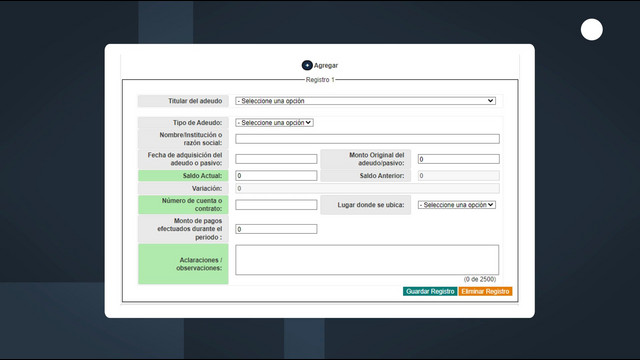640x360 pixels.
Task: Click the Guardar Registro button
Action: coord(430,291)
